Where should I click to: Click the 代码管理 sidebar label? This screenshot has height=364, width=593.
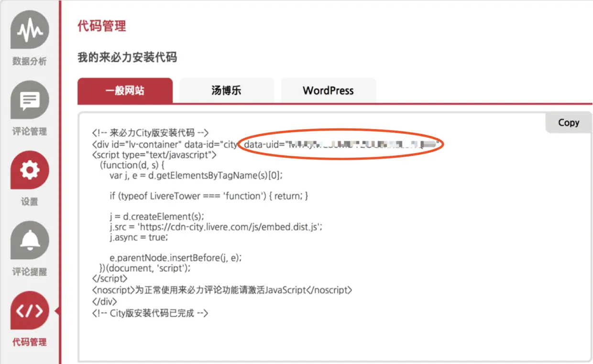click(30, 342)
